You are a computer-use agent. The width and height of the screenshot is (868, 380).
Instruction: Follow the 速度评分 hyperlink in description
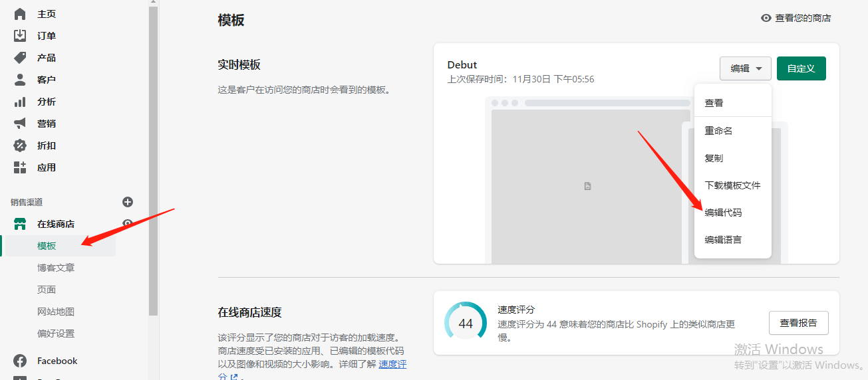(x=392, y=364)
